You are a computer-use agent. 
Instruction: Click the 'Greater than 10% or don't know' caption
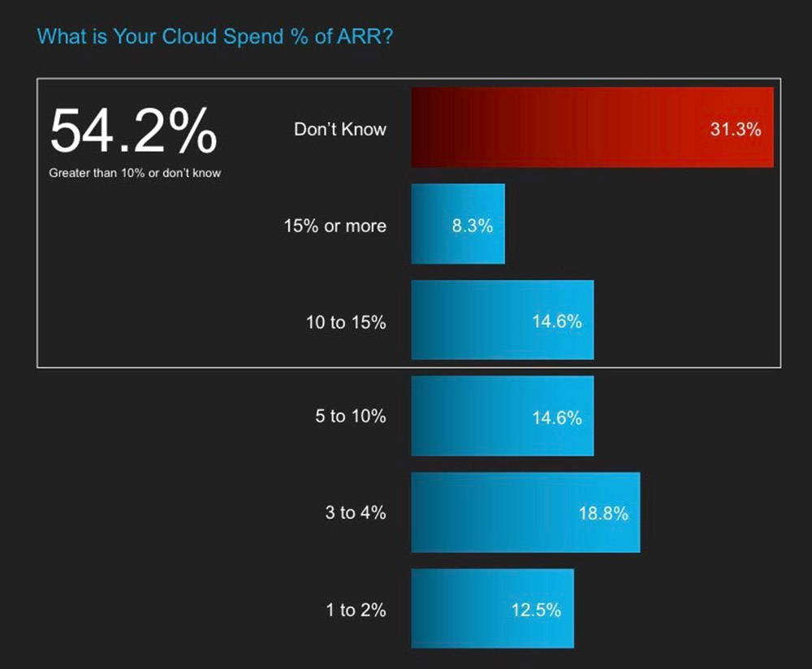[x=135, y=173]
